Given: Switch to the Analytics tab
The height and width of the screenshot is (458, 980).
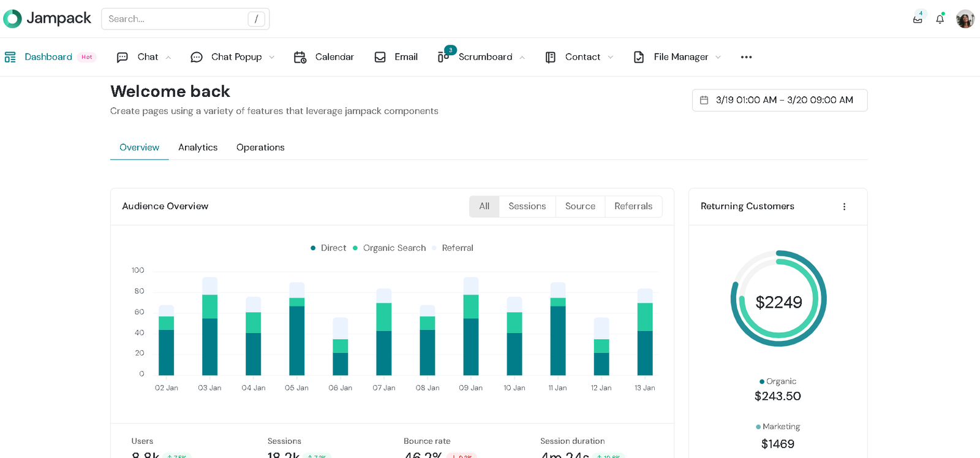Looking at the screenshot, I should [198, 148].
